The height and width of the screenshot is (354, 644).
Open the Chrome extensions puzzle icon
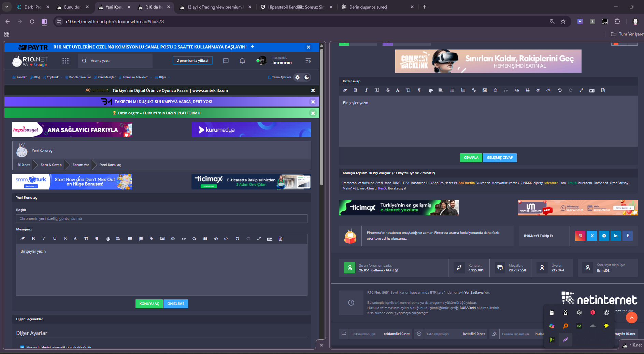617,22
